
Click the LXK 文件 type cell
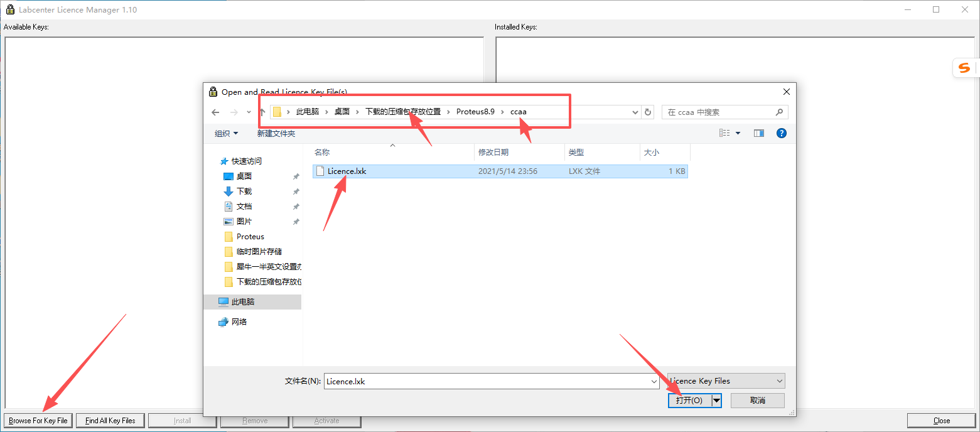(x=584, y=171)
